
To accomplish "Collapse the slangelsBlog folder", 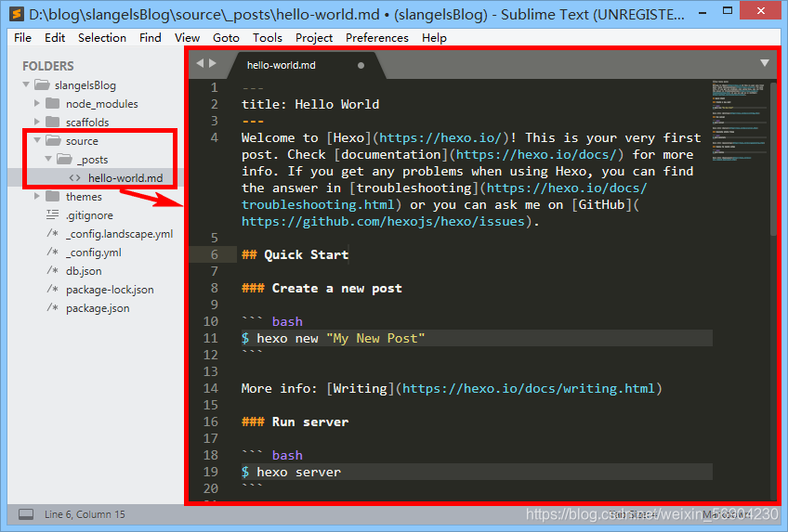I will 26,84.
